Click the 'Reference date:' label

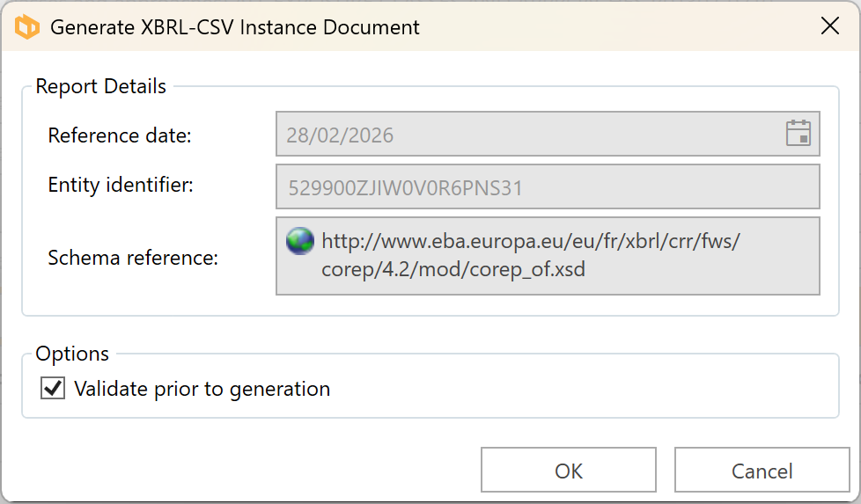click(x=120, y=135)
